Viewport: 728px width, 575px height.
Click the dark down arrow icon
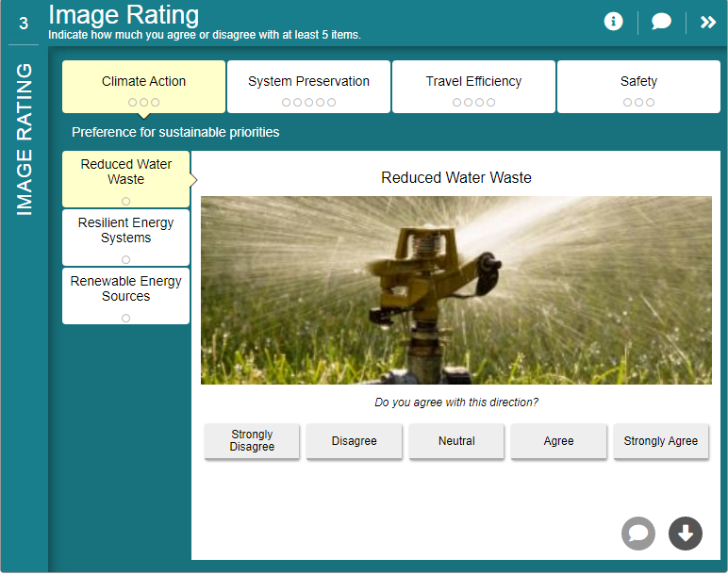click(686, 534)
